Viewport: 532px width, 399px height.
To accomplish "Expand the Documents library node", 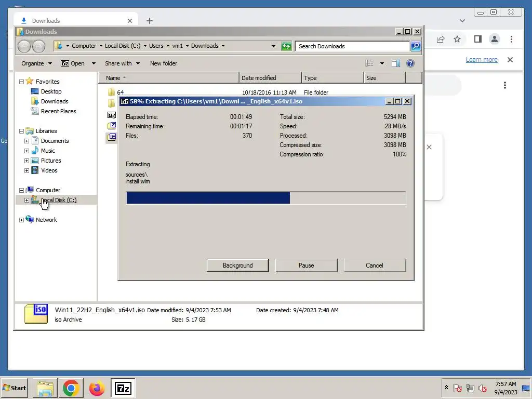I will (27, 141).
